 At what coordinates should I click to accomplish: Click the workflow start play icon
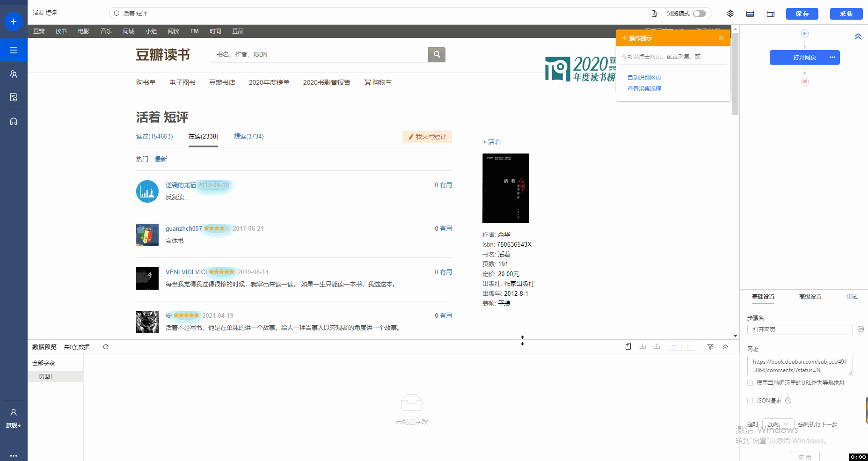(x=805, y=33)
